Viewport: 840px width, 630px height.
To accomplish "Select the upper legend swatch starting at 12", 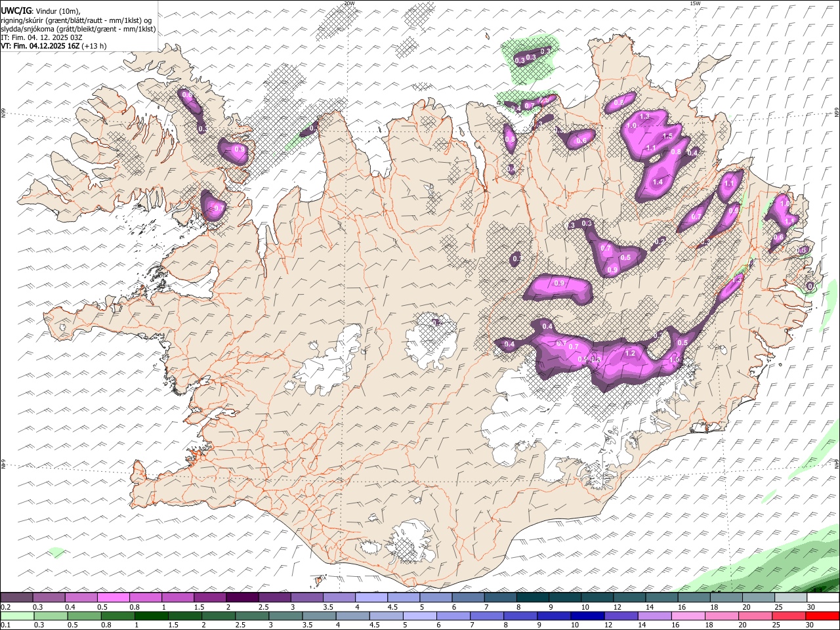I will point(628,598).
